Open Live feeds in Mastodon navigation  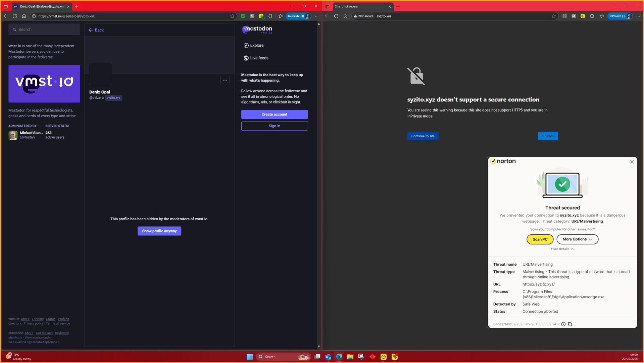[256, 58]
